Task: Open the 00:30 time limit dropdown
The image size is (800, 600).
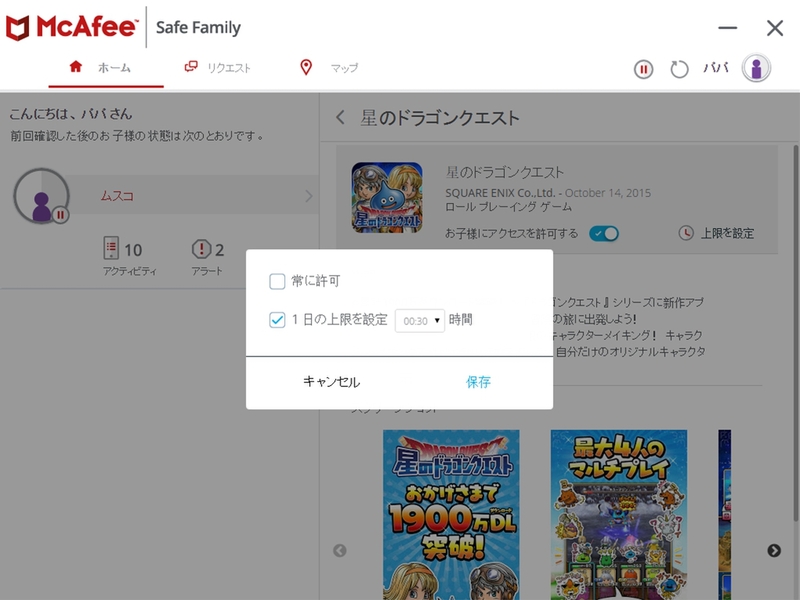Action: (419, 321)
